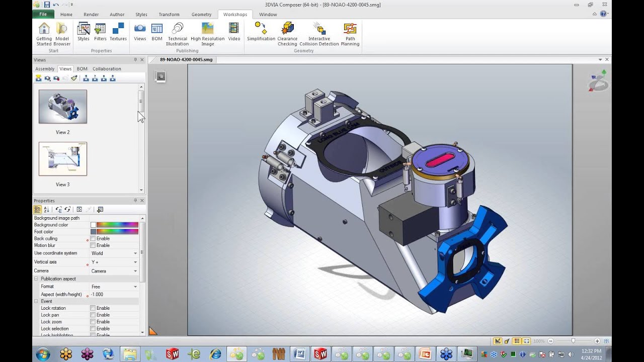Click the volume speaker tray icon

click(571, 354)
